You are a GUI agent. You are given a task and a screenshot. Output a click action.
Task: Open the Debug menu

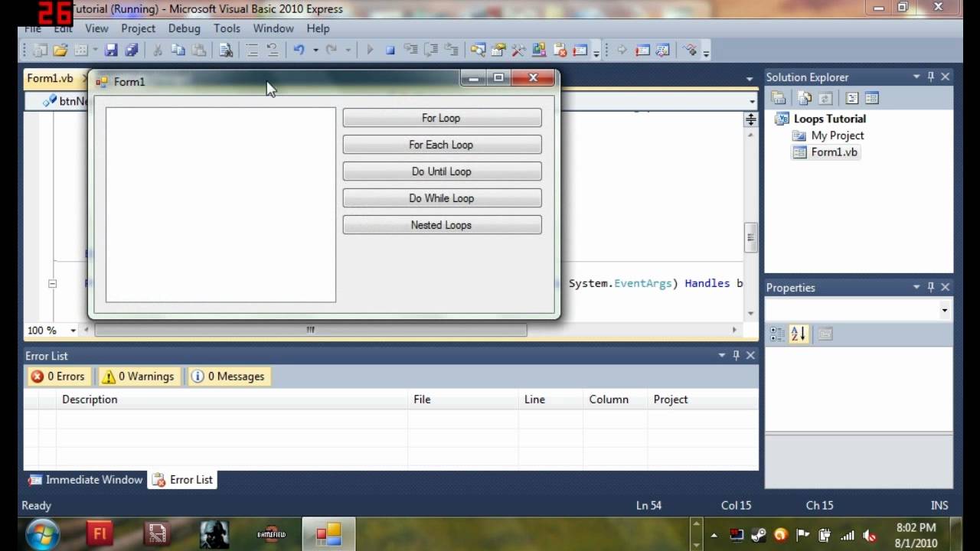point(185,28)
